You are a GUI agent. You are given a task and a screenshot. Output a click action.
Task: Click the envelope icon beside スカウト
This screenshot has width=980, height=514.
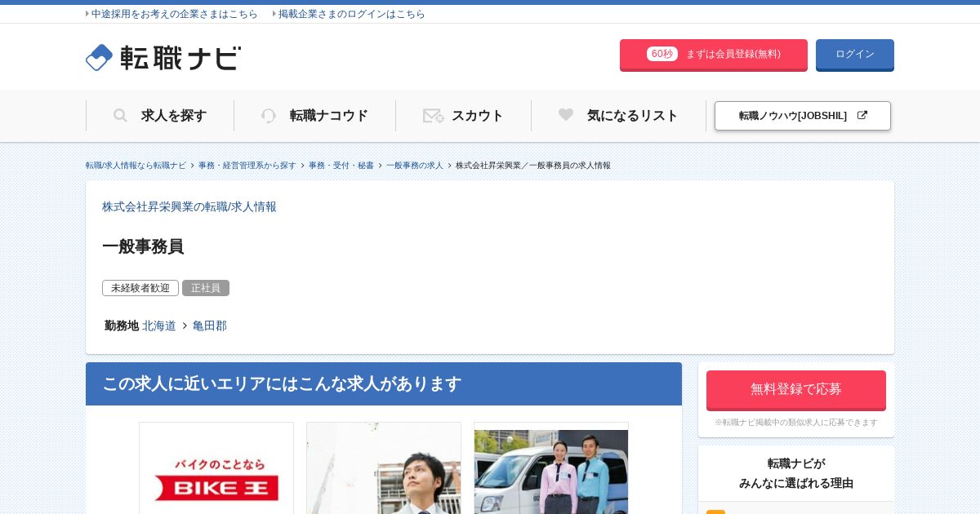coord(433,116)
